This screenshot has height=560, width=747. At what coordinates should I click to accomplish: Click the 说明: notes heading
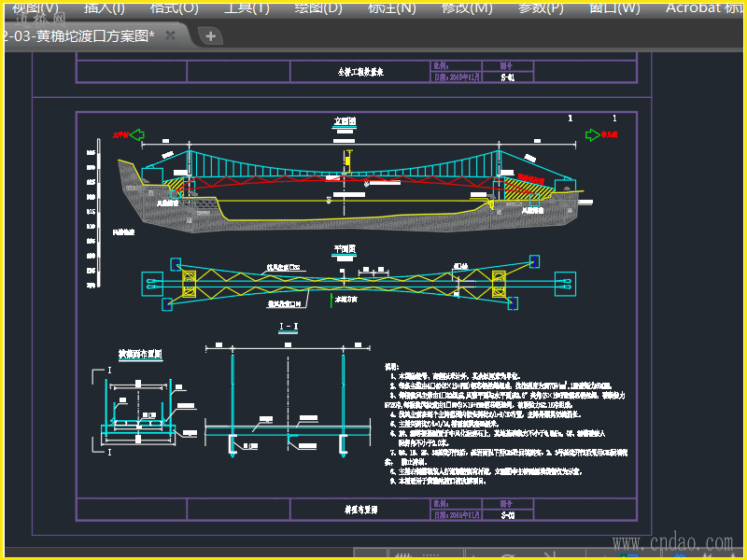point(391,367)
